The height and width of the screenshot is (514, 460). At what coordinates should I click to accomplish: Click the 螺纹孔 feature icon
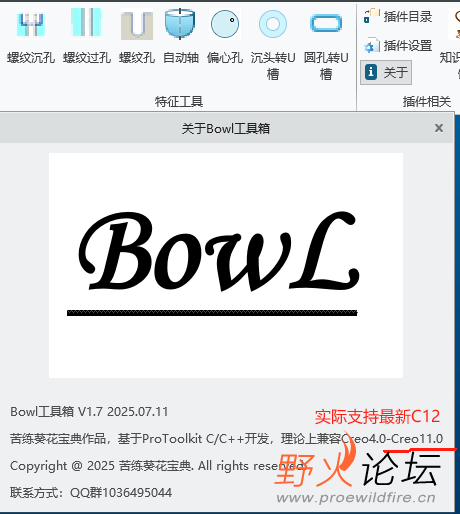137,25
